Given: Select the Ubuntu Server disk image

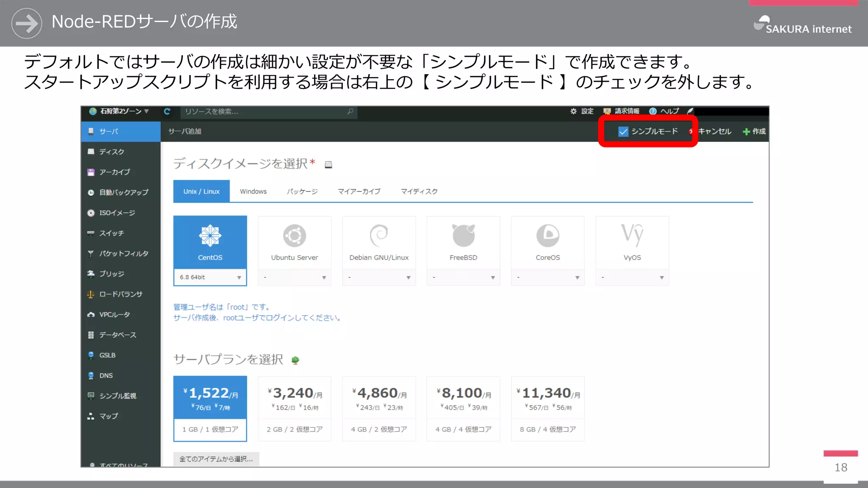Looking at the screenshot, I should click(295, 242).
